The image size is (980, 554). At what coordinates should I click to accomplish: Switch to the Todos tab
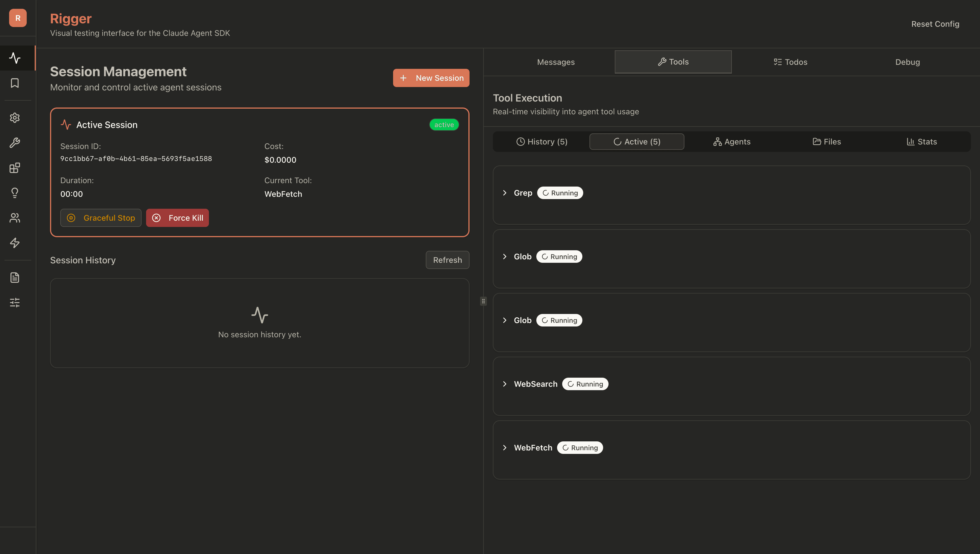[790, 62]
